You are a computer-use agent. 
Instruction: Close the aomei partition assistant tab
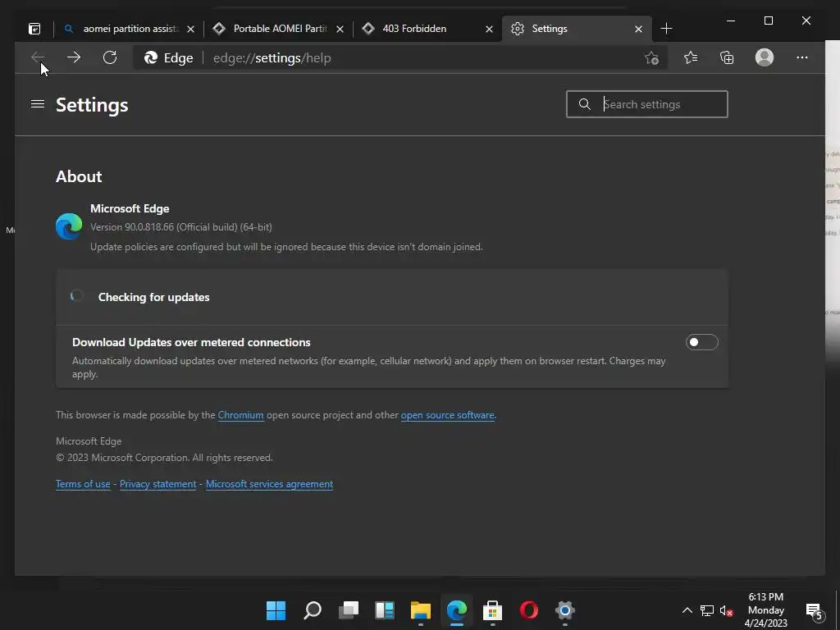click(190, 29)
